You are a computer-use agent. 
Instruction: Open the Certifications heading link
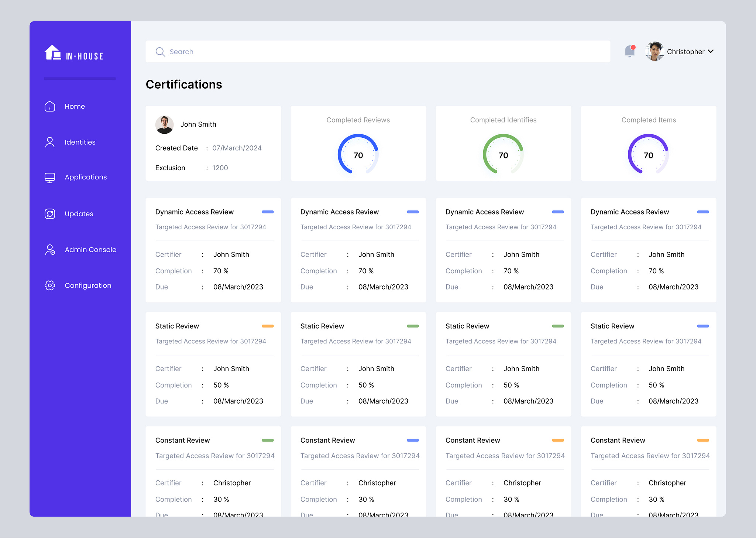pos(184,85)
